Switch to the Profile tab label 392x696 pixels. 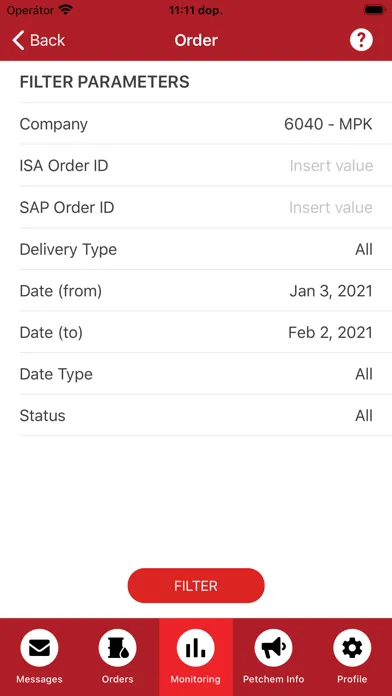(352, 679)
